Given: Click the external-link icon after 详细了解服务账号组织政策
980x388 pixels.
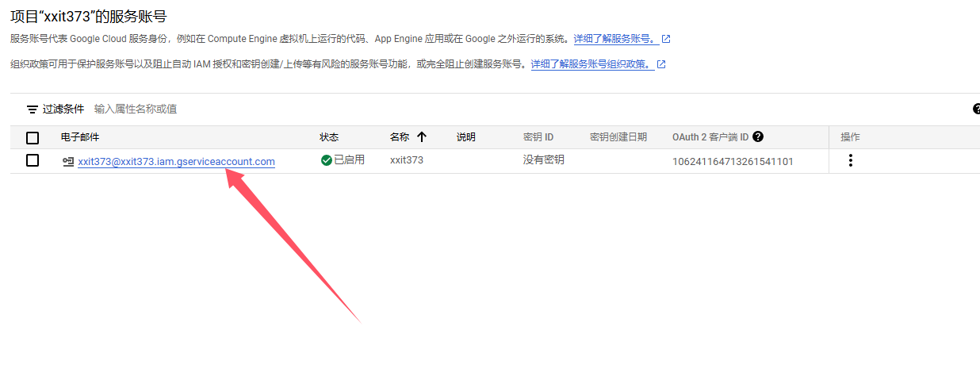Looking at the screenshot, I should point(661,64).
